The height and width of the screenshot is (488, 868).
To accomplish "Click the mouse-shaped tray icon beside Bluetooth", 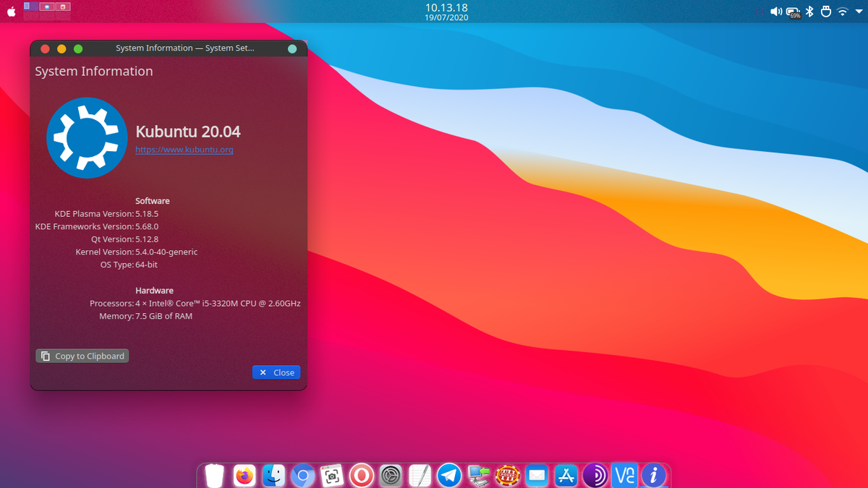I will (826, 12).
